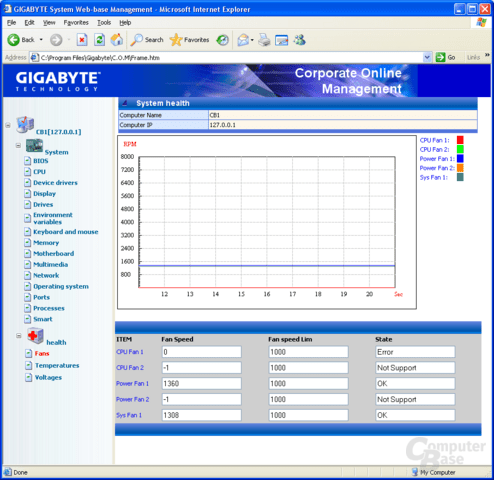
Task: Click the Messenger icon in toolbar
Action: [x=300, y=40]
